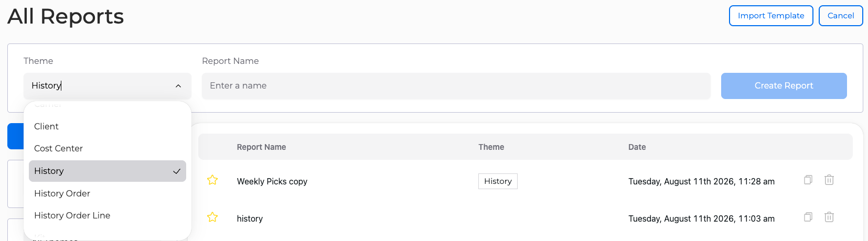Delete the Weekly Picks copy report

pos(829,180)
